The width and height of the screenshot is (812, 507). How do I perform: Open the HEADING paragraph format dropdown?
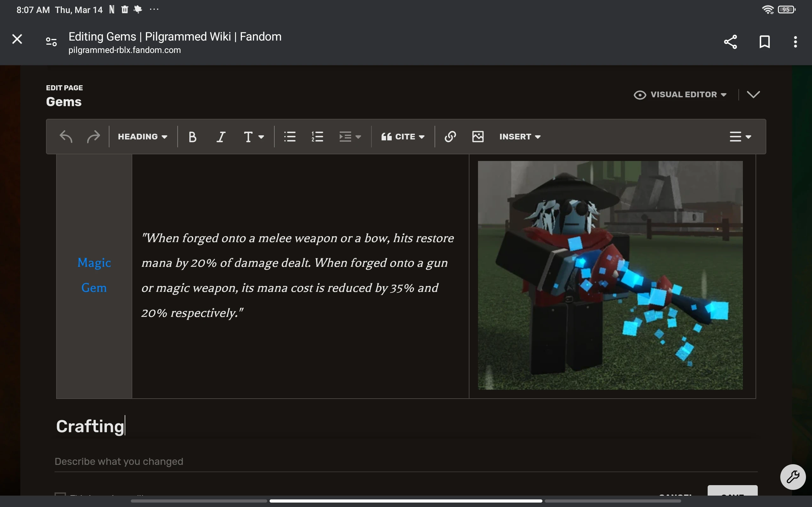[143, 137]
